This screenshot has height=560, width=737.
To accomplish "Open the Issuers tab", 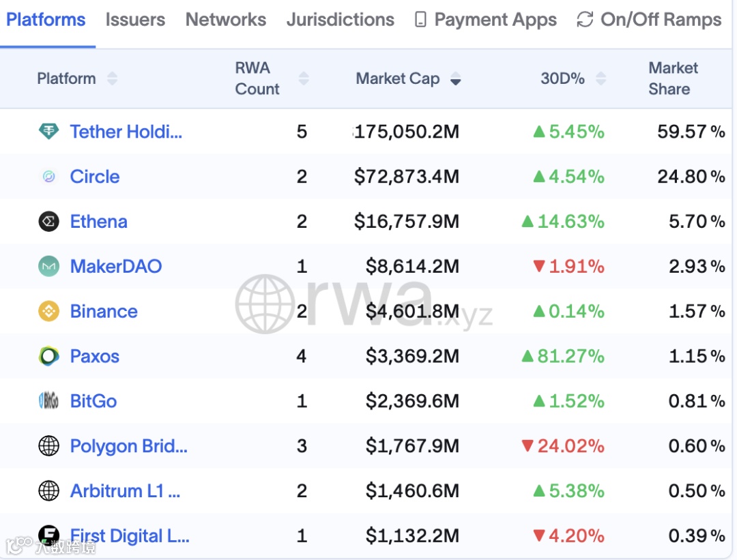I will point(135,20).
